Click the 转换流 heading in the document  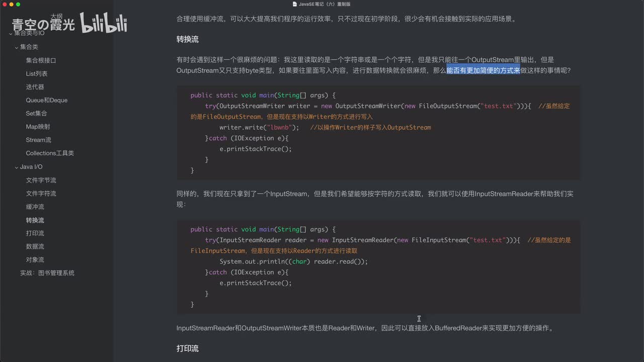coord(188,39)
